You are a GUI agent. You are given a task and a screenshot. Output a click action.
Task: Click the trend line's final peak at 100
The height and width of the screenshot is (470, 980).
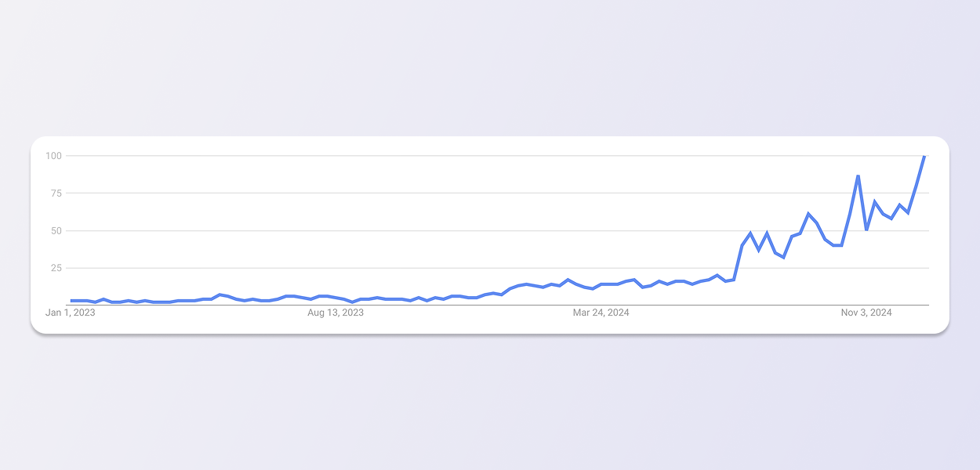(x=924, y=157)
